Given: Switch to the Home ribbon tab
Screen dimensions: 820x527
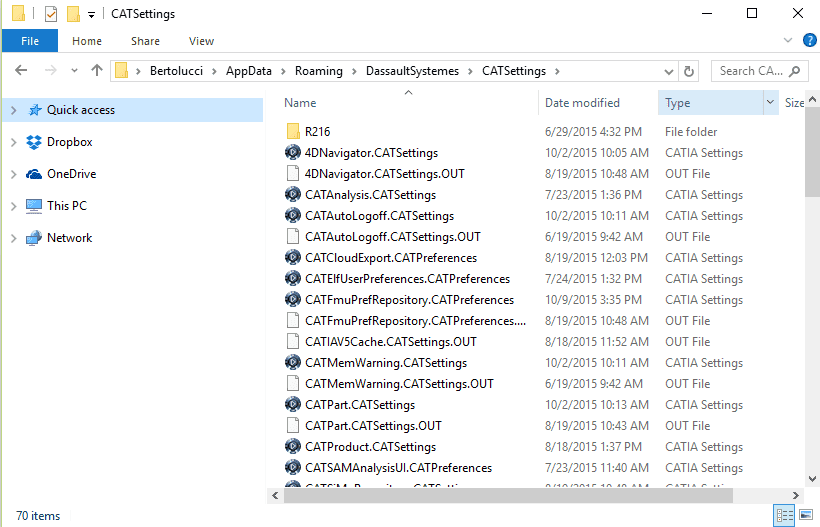Looking at the screenshot, I should click(87, 41).
